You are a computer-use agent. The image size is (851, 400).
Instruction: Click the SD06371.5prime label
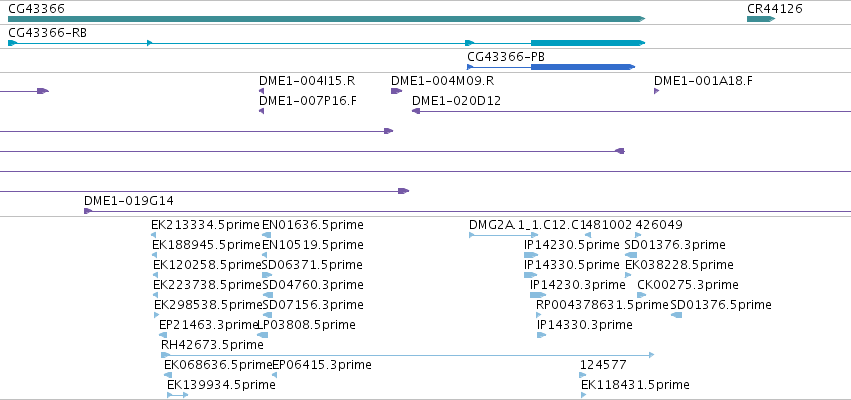(313, 265)
